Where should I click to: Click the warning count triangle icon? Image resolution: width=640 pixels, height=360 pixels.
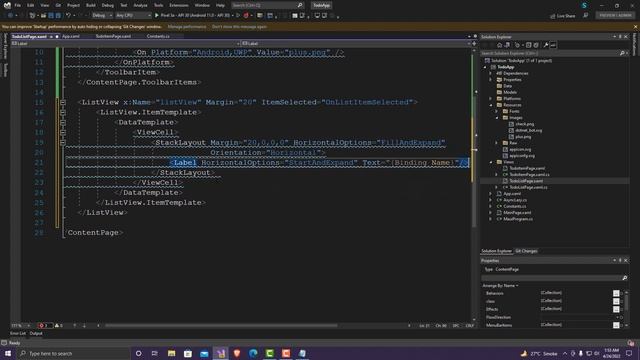(x=57, y=326)
